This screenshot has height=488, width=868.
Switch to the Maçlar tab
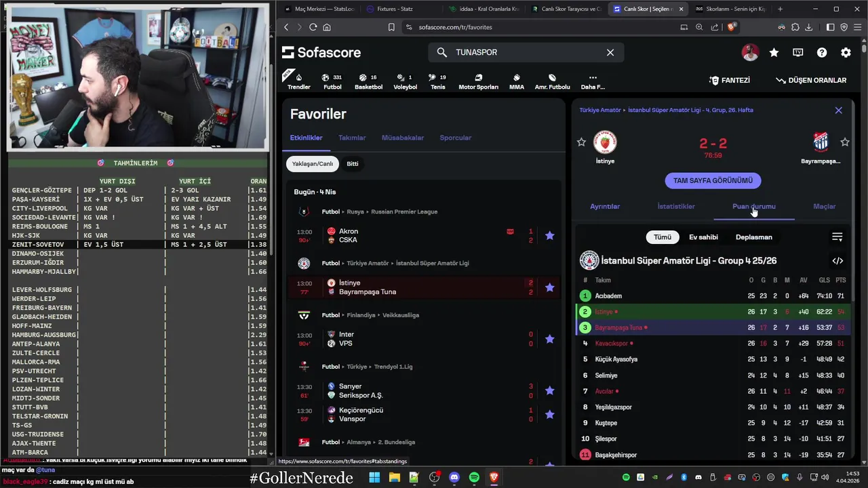[x=825, y=206]
